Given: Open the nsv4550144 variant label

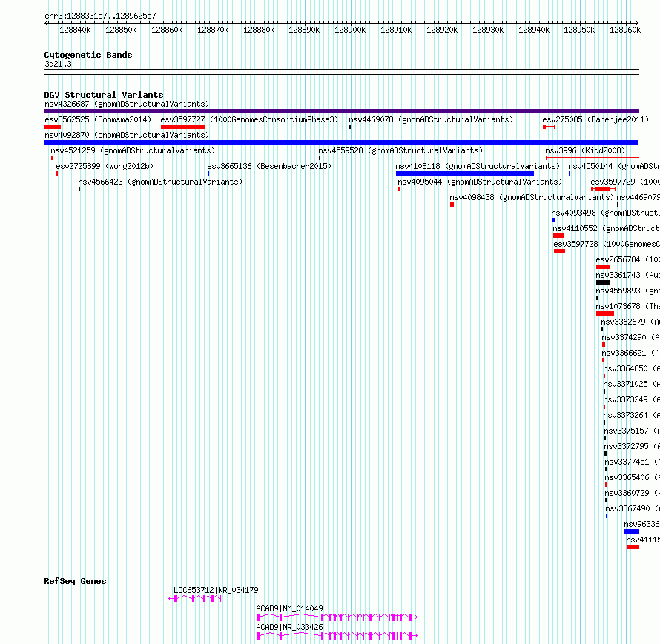Looking at the screenshot, I should pyautogui.click(x=614, y=166).
